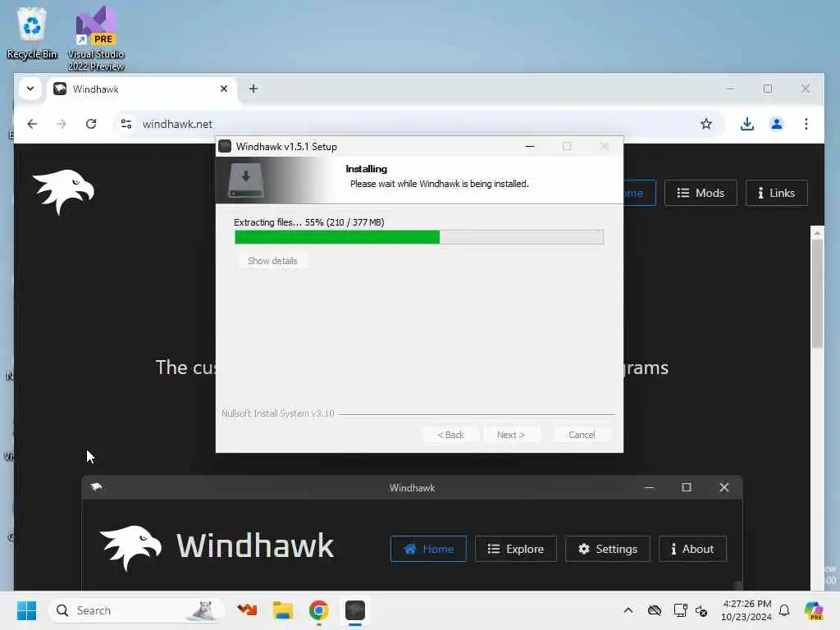Screen dimensions: 840x630
Task: Open the notifications bell
Action: click(x=784, y=610)
